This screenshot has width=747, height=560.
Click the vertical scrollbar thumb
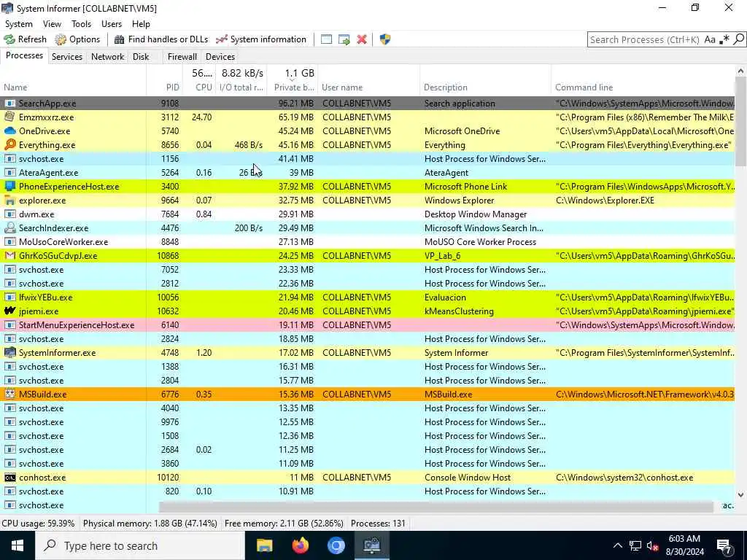pyautogui.click(x=741, y=122)
